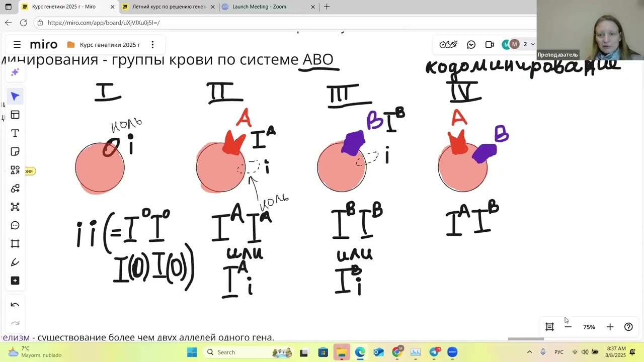Close the Launch Meeting - Zoom tab
This screenshot has width=644, height=362.
click(313, 7)
